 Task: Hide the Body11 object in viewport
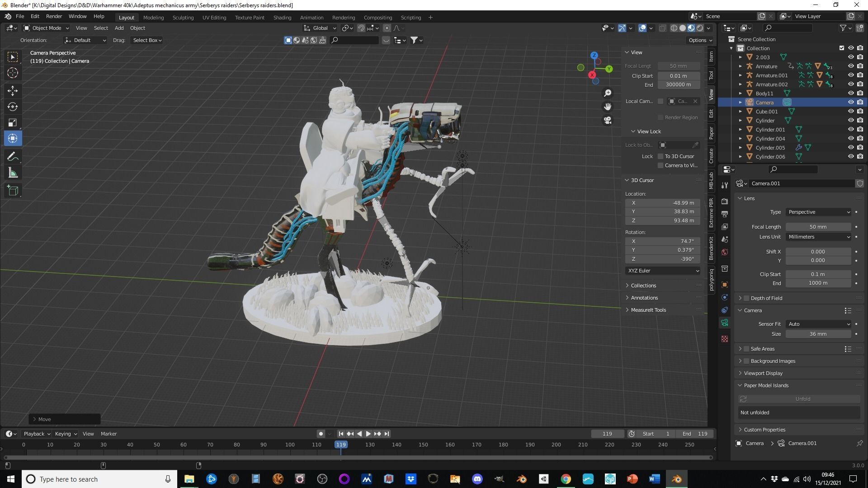pos(850,94)
